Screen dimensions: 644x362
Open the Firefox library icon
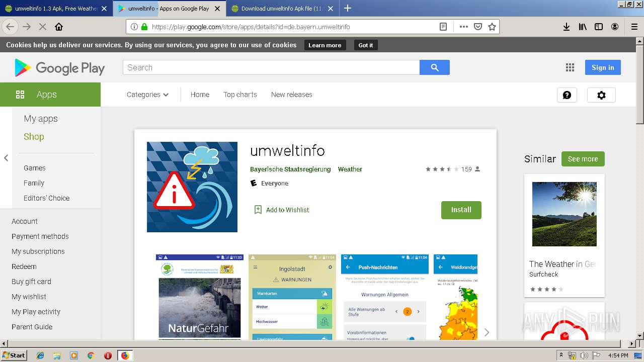(583, 27)
